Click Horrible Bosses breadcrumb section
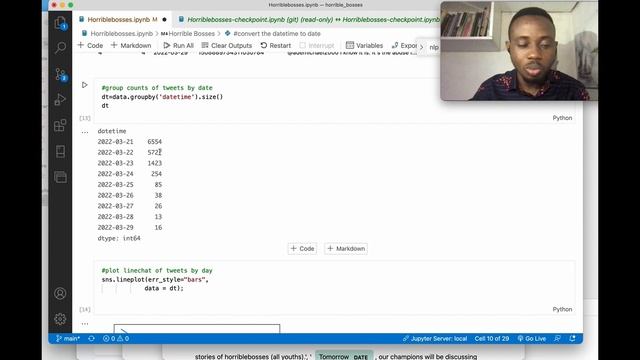 pos(188,33)
